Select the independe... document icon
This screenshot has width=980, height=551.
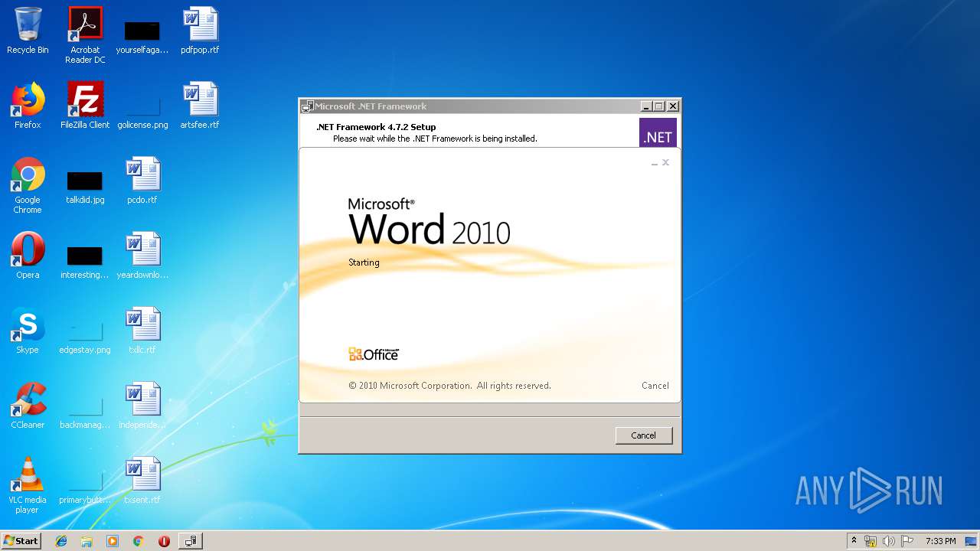[x=142, y=406]
